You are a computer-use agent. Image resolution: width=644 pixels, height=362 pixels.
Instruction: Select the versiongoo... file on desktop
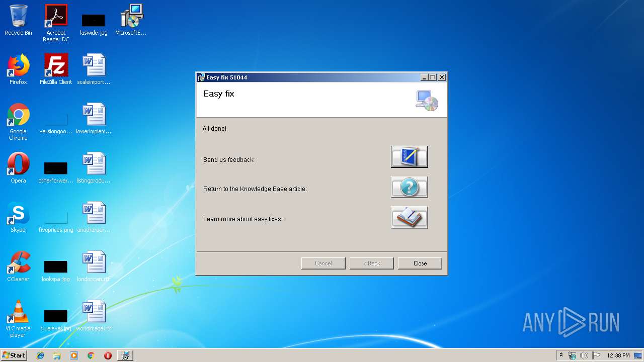[x=56, y=124]
